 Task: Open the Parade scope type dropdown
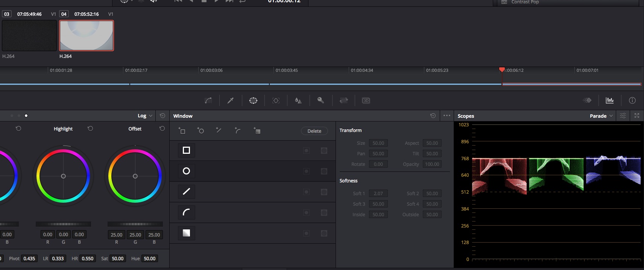tap(601, 116)
